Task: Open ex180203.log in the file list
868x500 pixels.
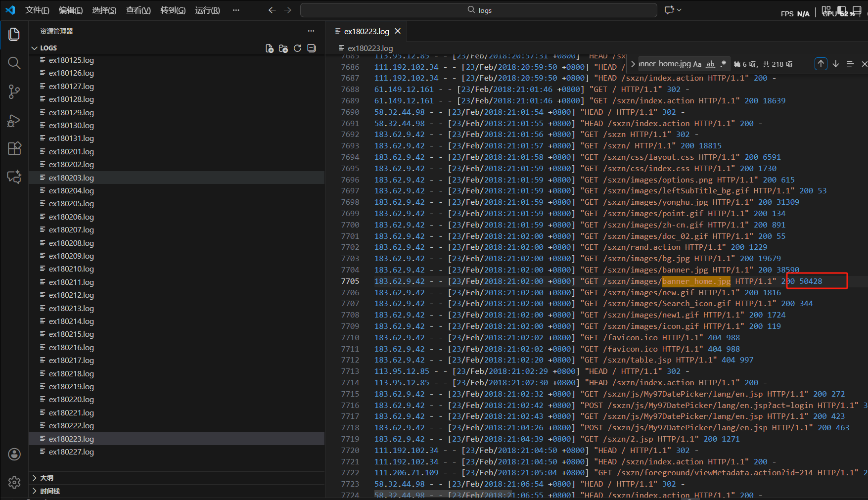Action: pos(71,178)
